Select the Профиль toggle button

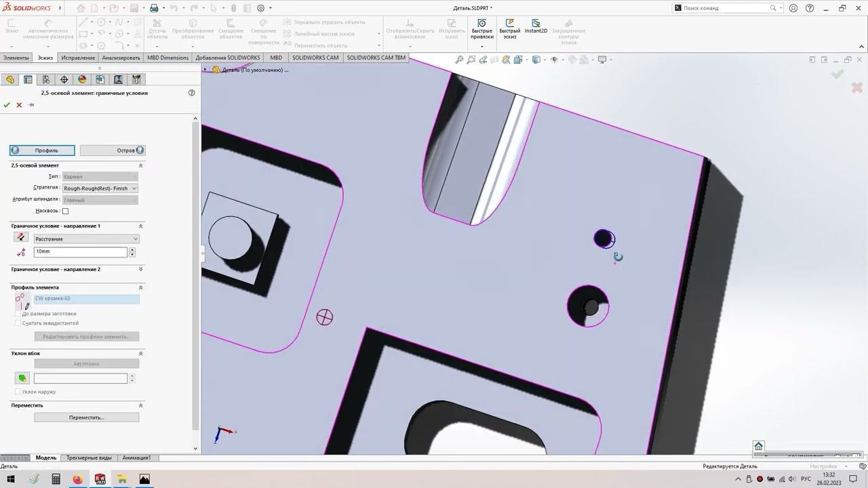pyautogui.click(x=42, y=150)
